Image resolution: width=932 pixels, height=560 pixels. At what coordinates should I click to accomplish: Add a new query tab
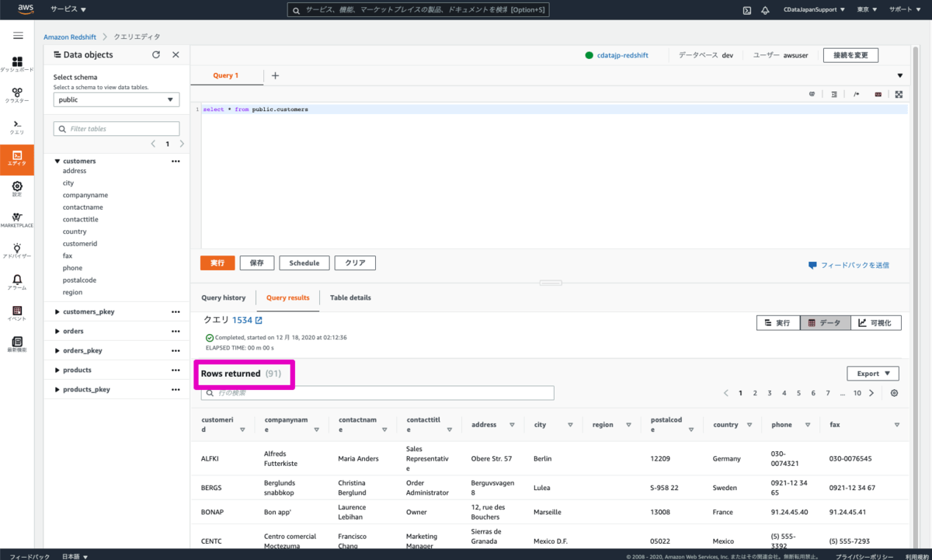[x=275, y=75]
